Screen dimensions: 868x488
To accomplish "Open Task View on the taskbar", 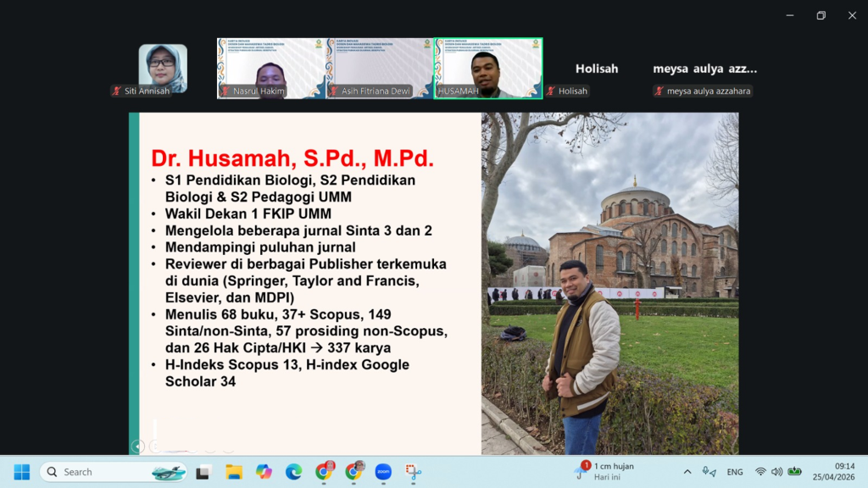I will click(203, 472).
